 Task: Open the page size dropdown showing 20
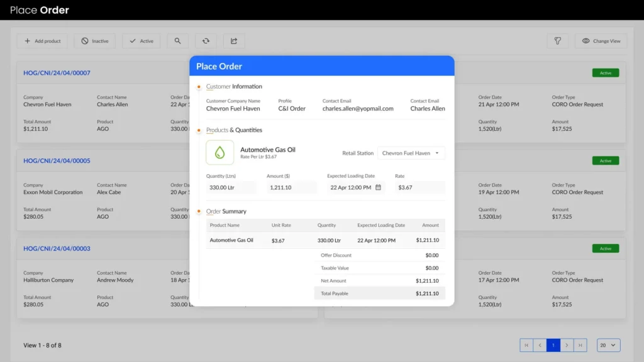pyautogui.click(x=608, y=345)
